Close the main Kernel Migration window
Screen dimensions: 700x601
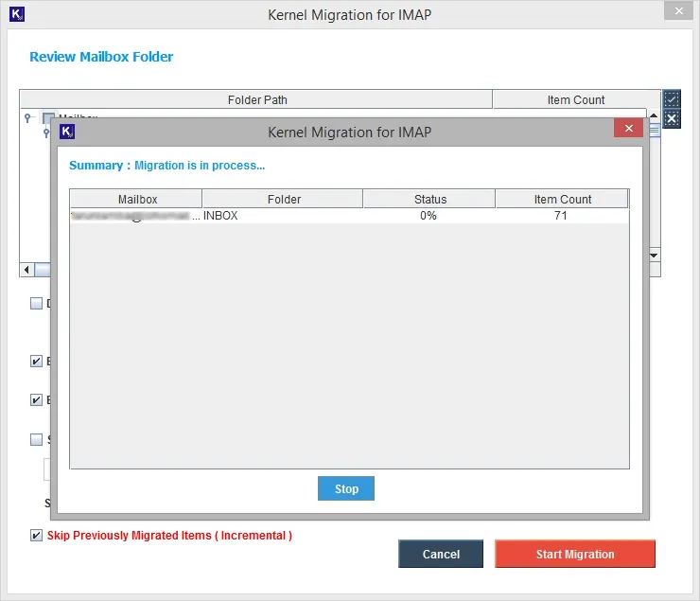pyautogui.click(x=678, y=11)
